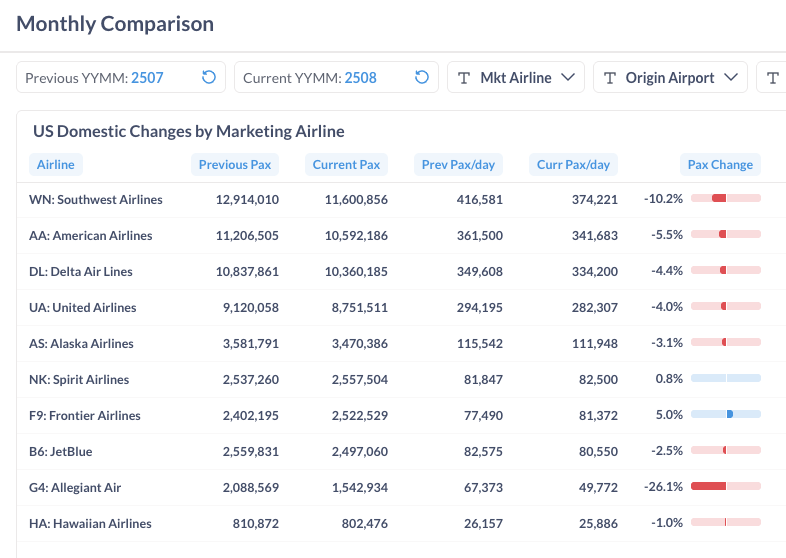Click the Allegiant Air pax change bar

726,486
